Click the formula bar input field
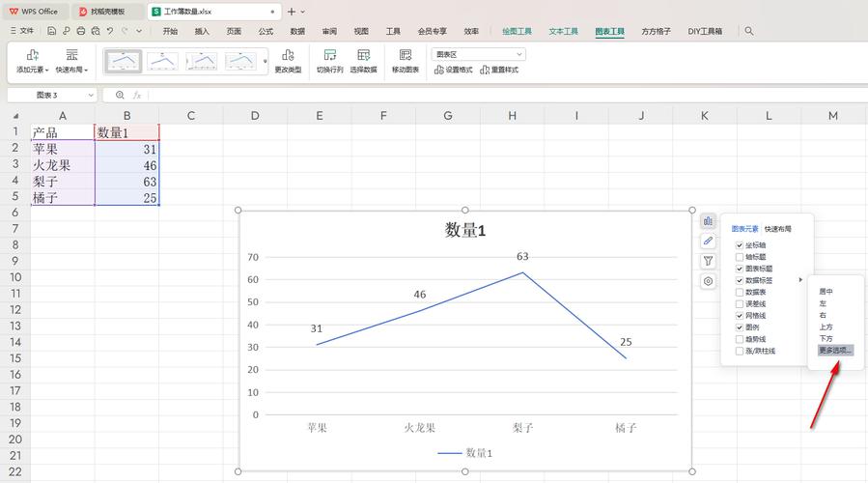The height and width of the screenshot is (483, 868). click(507, 96)
